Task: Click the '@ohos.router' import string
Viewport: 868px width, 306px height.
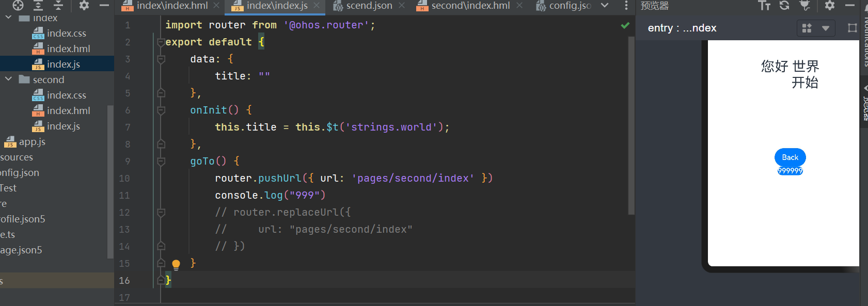Action: (326, 25)
